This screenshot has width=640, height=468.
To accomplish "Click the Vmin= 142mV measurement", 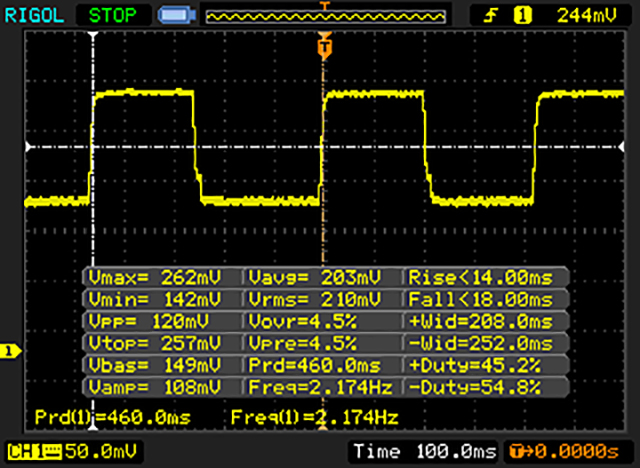I will (x=155, y=299).
